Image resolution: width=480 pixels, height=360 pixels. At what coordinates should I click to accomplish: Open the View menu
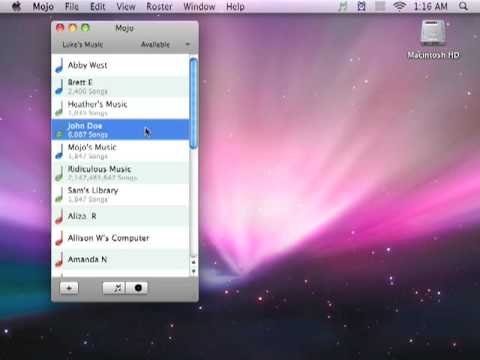(x=126, y=7)
